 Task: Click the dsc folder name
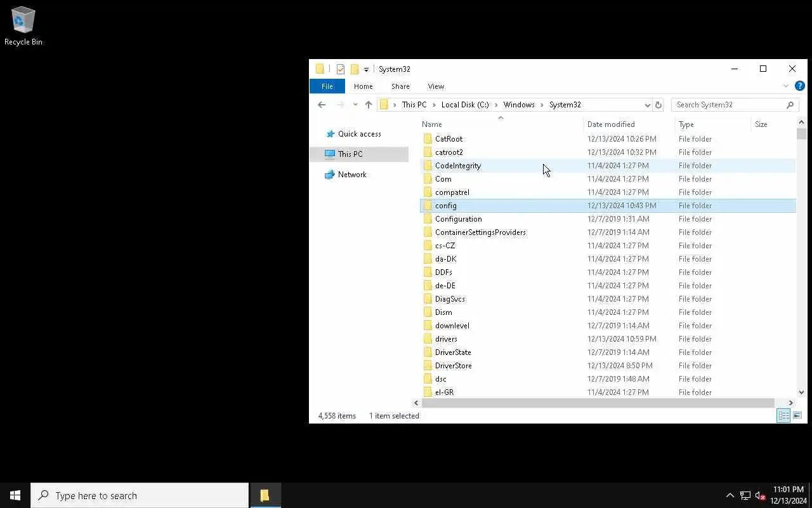pos(441,379)
